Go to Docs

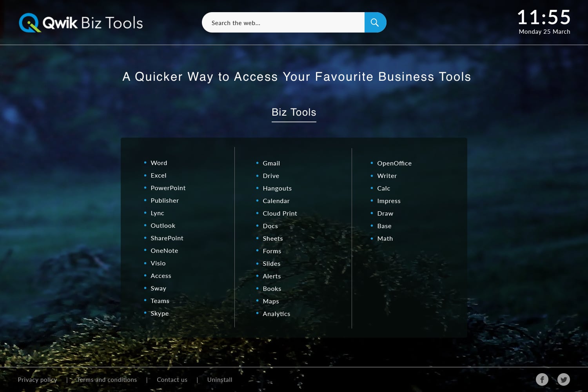270,226
